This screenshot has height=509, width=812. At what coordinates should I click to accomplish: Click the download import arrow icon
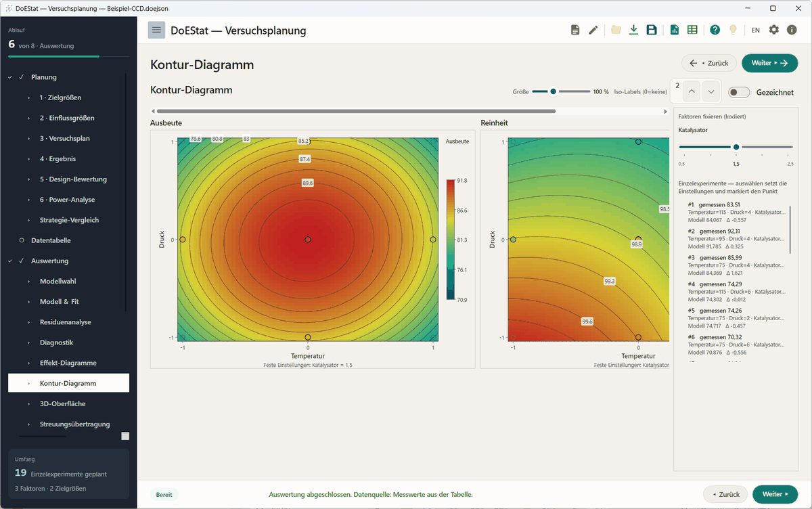[x=633, y=30]
